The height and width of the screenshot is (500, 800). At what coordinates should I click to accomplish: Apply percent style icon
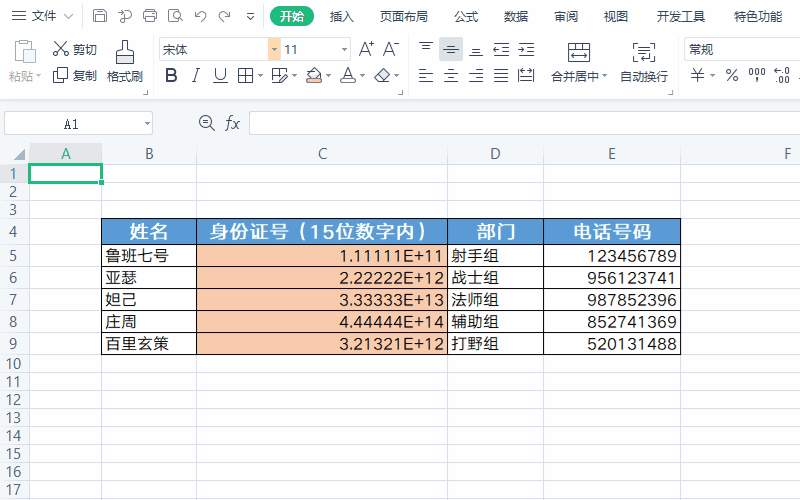[732, 76]
